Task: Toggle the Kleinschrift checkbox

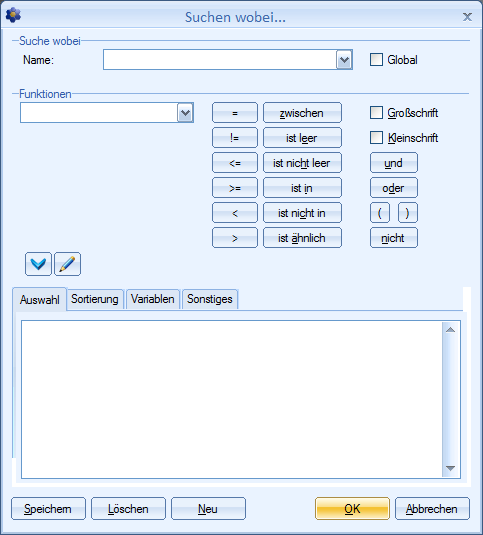Action: tap(376, 138)
